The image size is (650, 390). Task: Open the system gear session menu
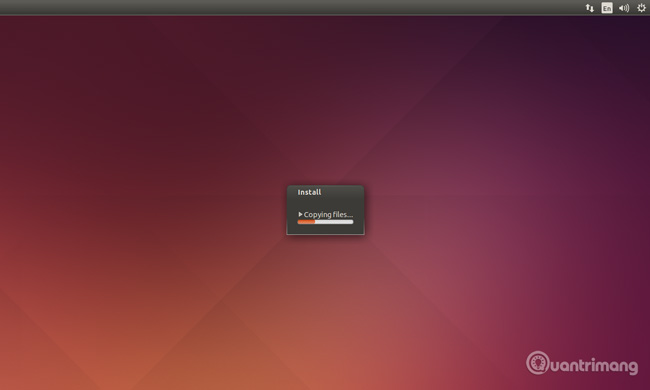click(x=641, y=8)
